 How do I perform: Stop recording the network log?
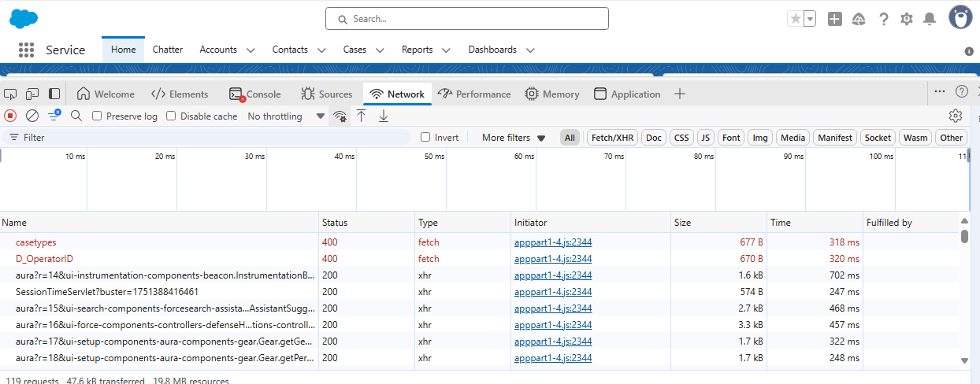[10, 116]
